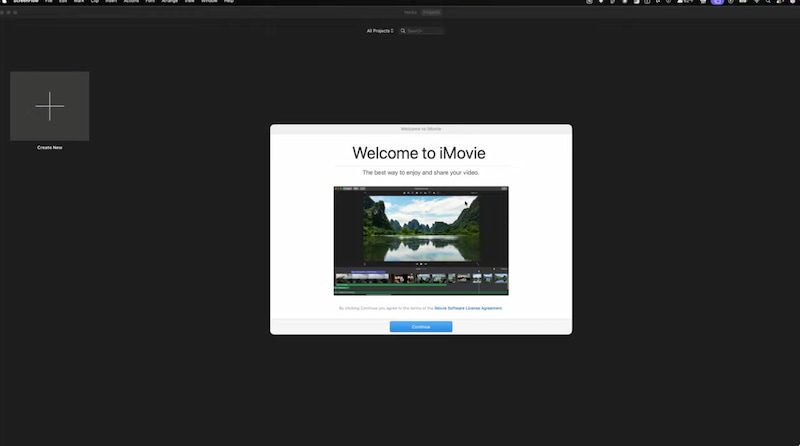Viewport: 800px width, 446px height.
Task: Switch to the Media tab
Action: pos(411,12)
